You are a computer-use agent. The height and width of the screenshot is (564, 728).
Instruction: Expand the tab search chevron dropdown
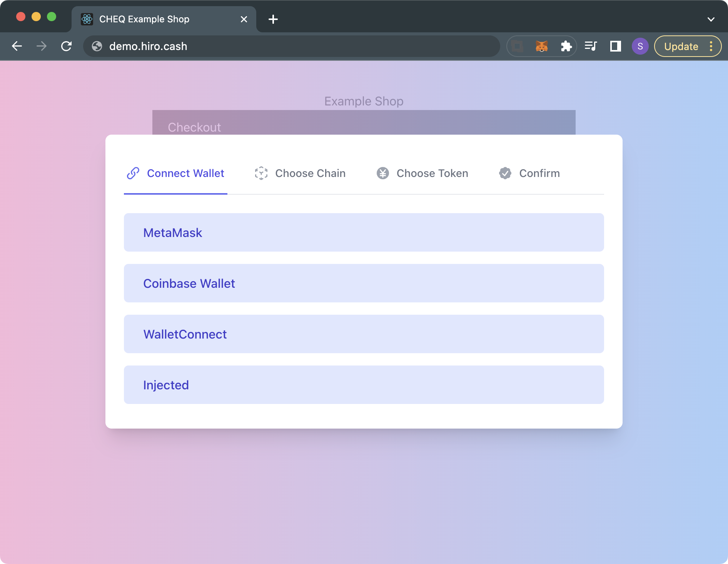(711, 19)
